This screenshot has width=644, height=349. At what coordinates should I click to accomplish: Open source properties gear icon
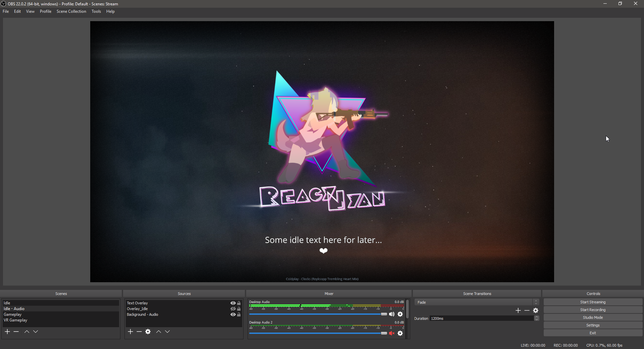tap(148, 332)
